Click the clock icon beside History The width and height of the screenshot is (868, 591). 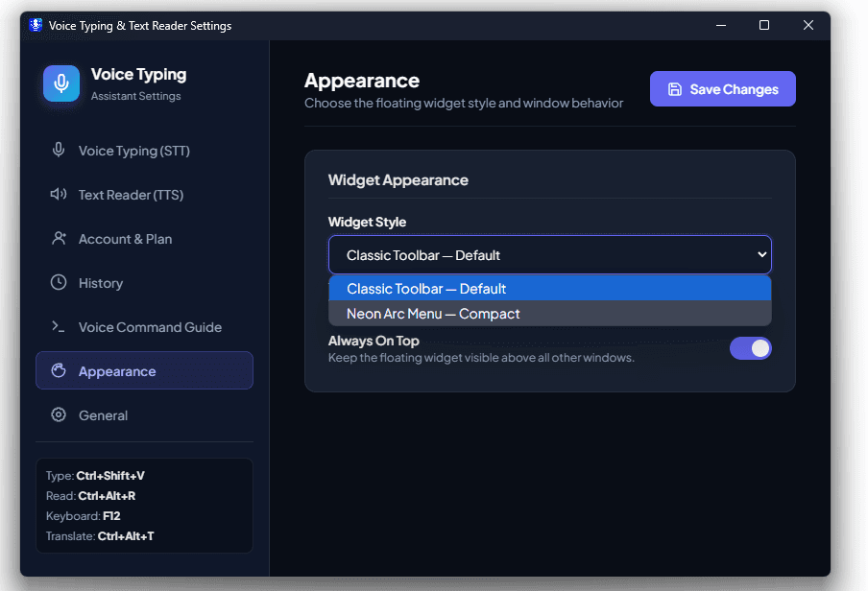59,282
